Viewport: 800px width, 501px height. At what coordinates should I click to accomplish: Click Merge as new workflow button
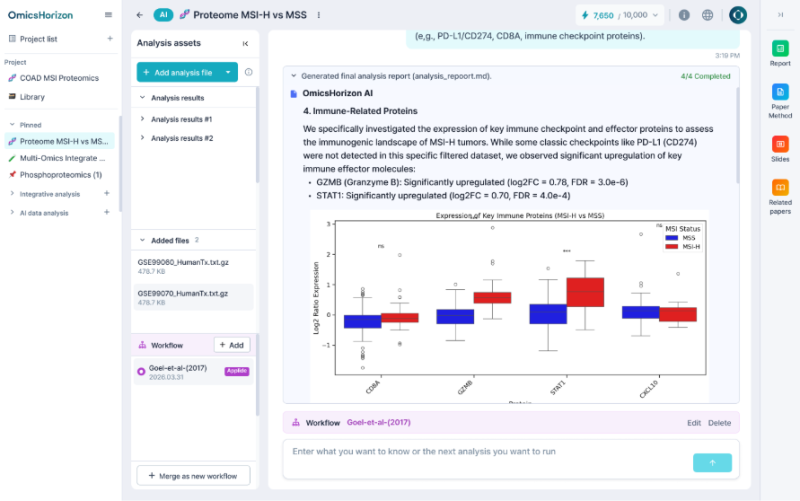point(193,475)
